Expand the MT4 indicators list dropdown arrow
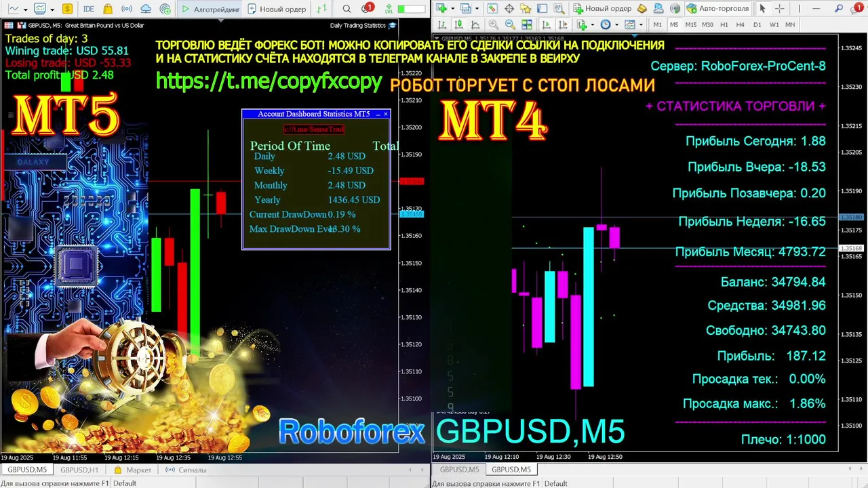Image resolution: width=868 pixels, height=488 pixels. 592,24
